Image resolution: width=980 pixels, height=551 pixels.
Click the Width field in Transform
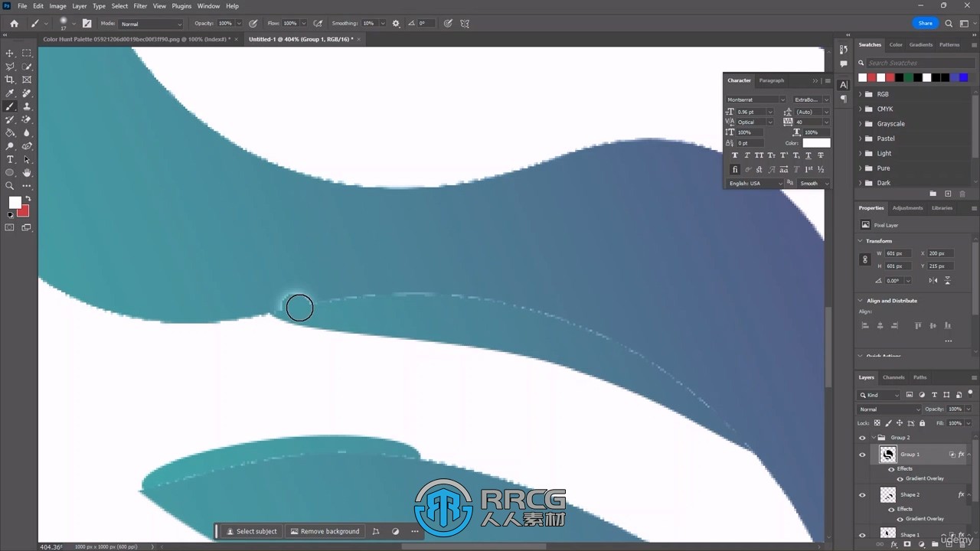coord(897,253)
